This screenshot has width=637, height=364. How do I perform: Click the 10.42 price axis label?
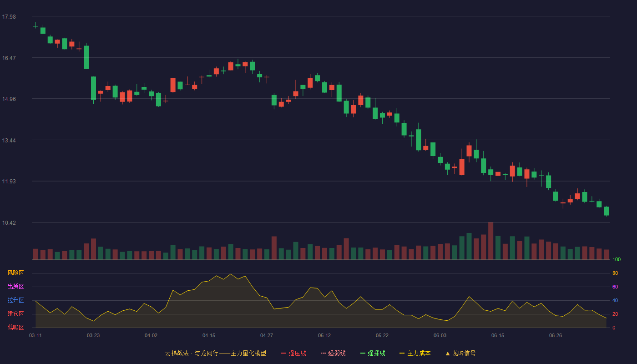point(9,222)
